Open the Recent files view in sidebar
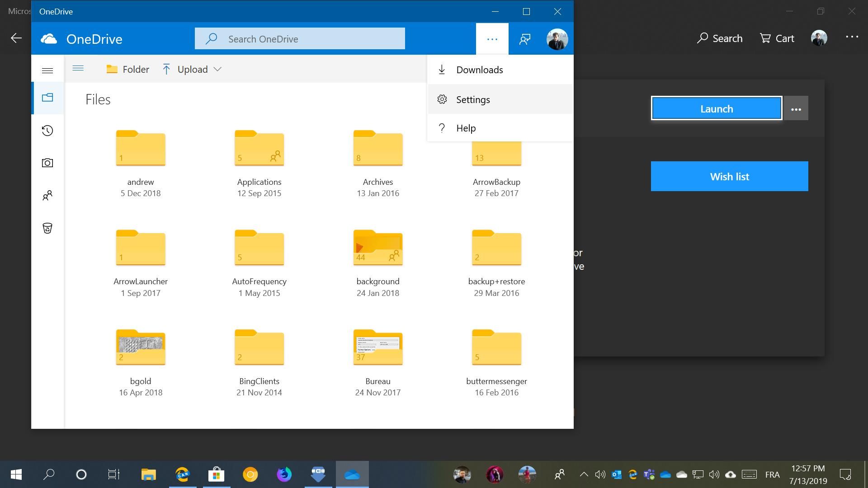The height and width of the screenshot is (488, 868). click(47, 130)
